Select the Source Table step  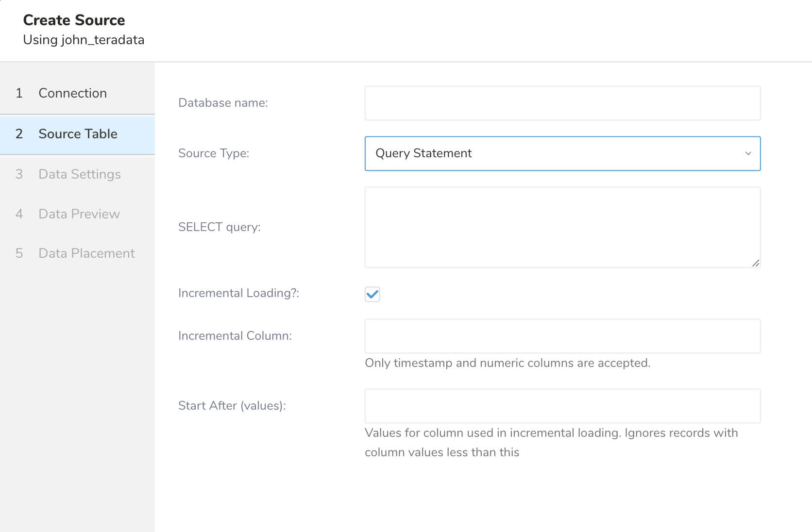(x=78, y=134)
